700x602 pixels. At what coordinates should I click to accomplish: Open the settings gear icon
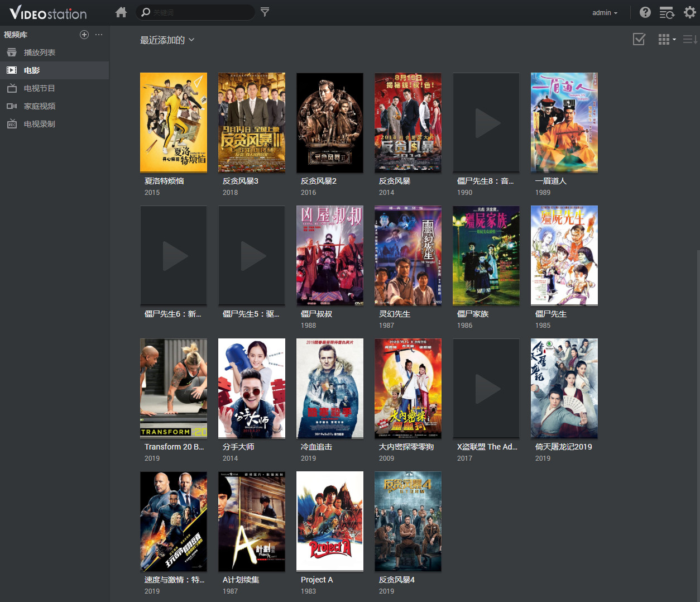[x=690, y=12]
